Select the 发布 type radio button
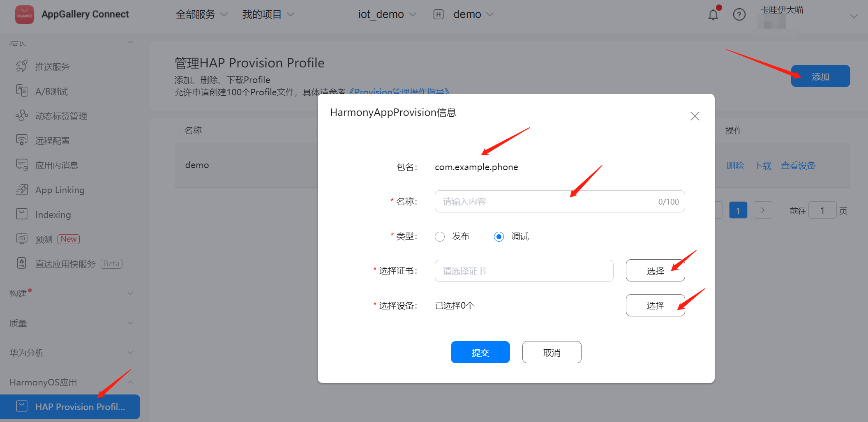 (x=440, y=237)
